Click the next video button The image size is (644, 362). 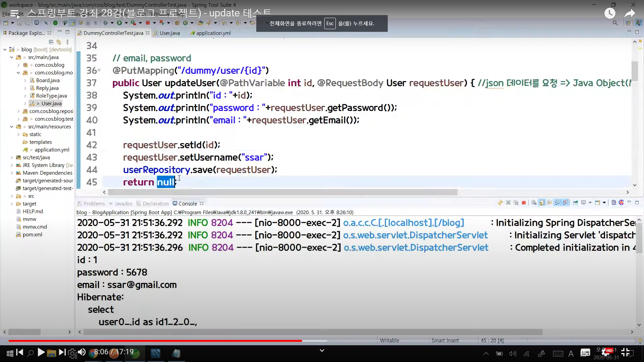coord(62,352)
